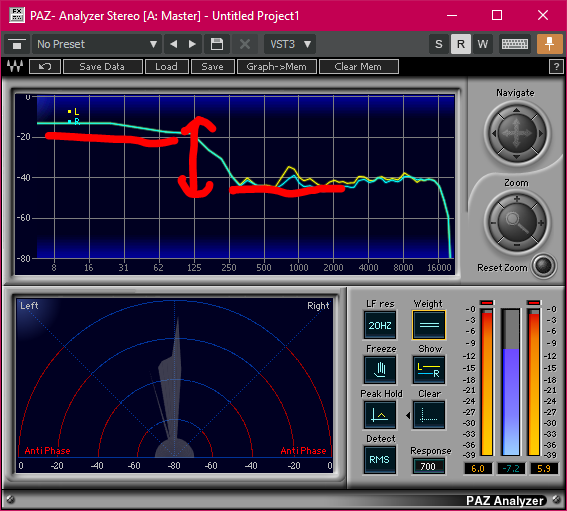Toggle the W automation write button
567x511 pixels.
click(x=482, y=44)
